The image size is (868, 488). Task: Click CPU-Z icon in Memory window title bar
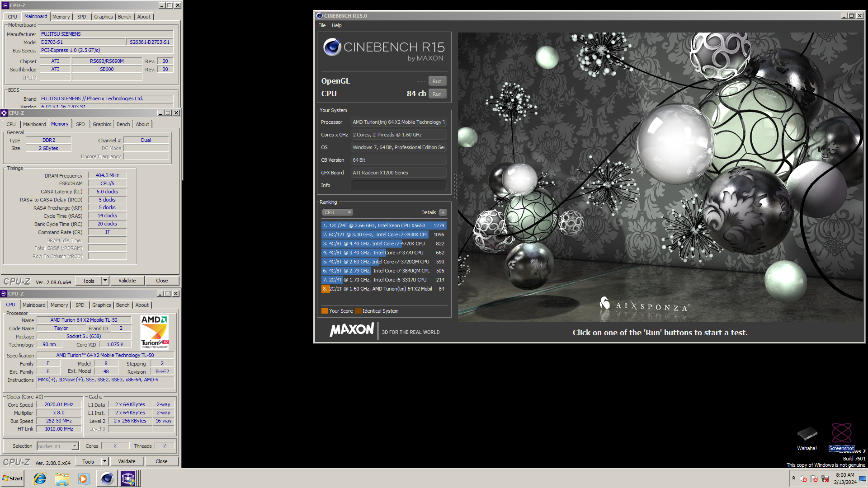4,113
